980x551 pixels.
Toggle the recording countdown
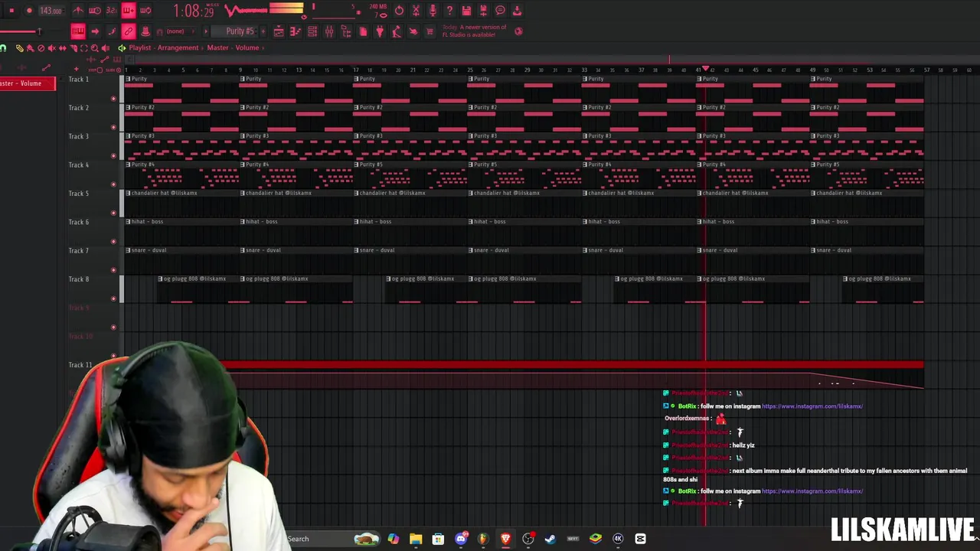(x=111, y=11)
